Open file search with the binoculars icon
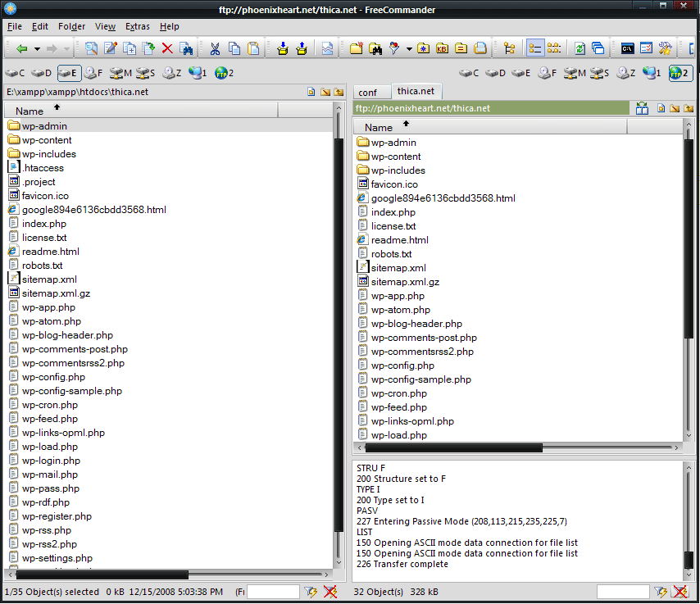Image resolution: width=700 pixels, height=604 pixels. pos(186,48)
